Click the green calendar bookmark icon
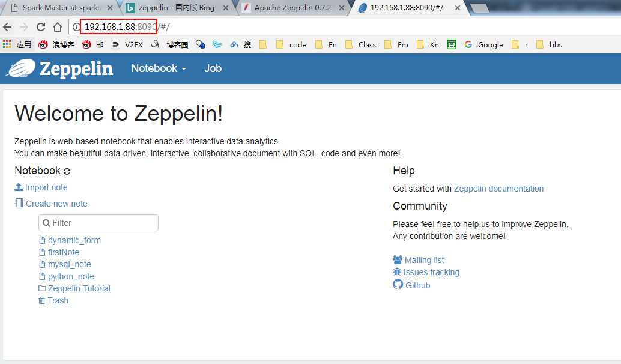 point(452,44)
